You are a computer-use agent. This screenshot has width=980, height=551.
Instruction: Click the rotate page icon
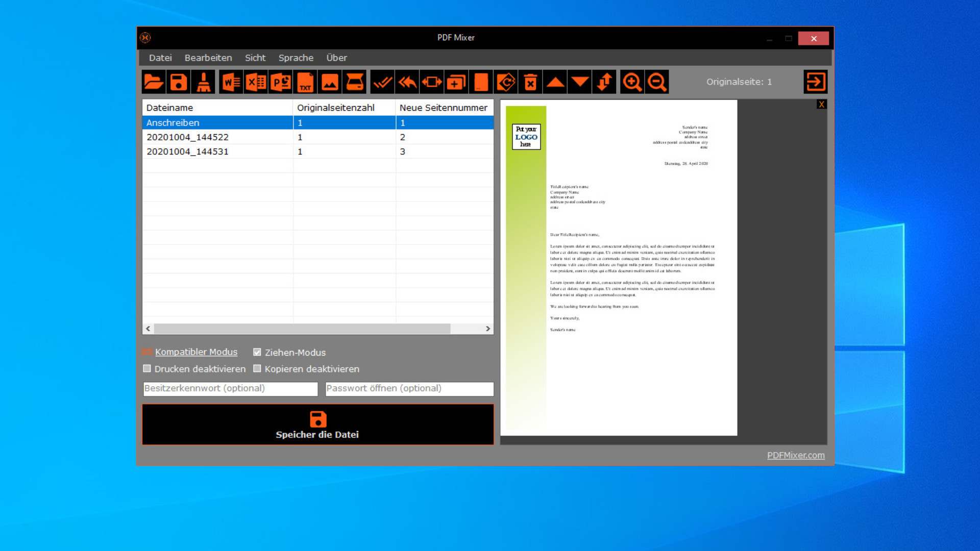(x=506, y=82)
